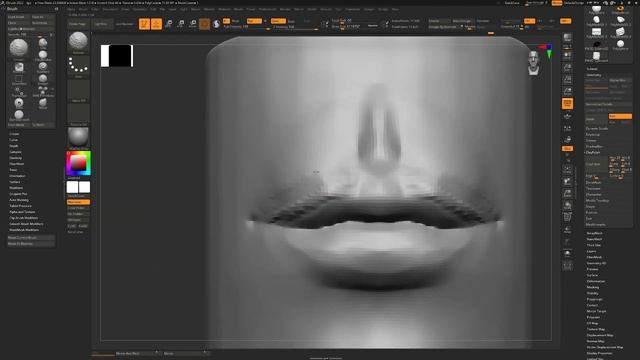Click the right shelf Rotate view icon
The width and height of the screenshot is (640, 360).
coord(567,205)
